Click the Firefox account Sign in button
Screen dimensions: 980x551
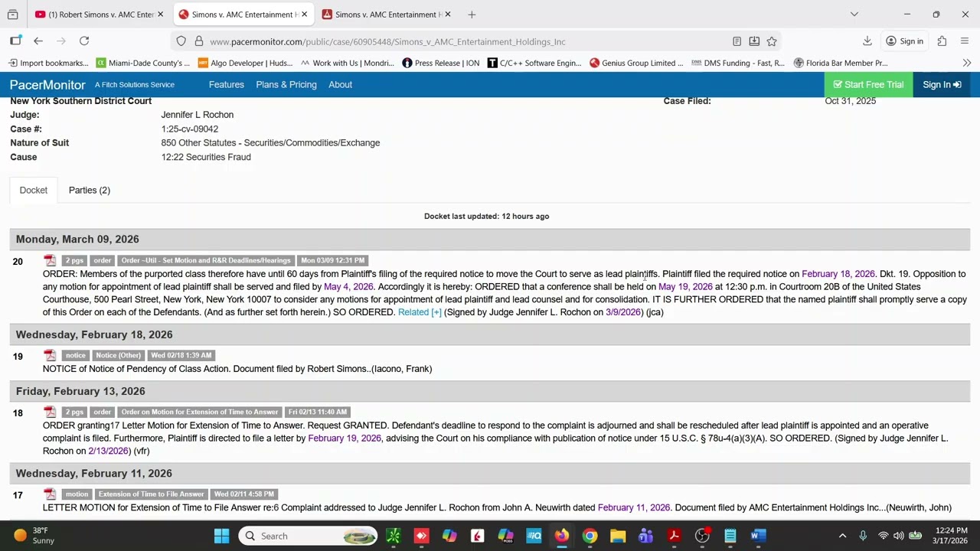903,41
